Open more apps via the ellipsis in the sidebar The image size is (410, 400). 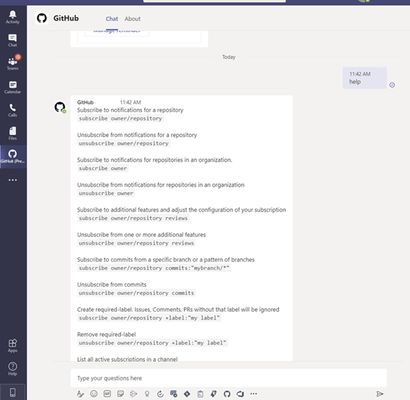[13, 180]
